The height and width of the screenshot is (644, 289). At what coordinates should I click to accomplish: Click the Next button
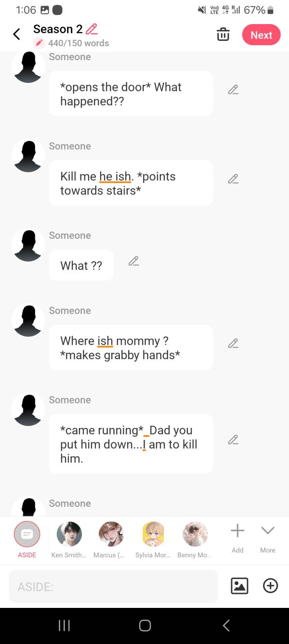coord(262,35)
